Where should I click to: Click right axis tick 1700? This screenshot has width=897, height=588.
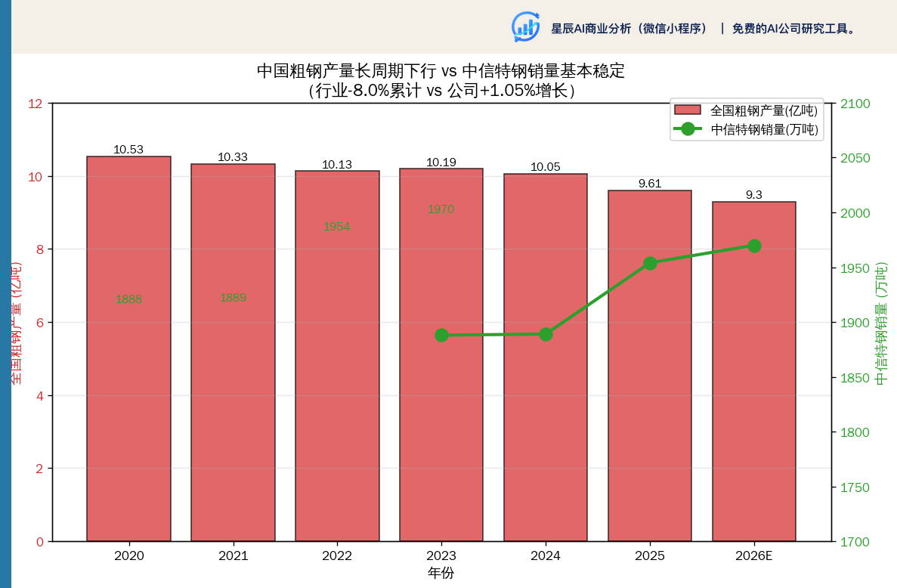[x=855, y=542]
